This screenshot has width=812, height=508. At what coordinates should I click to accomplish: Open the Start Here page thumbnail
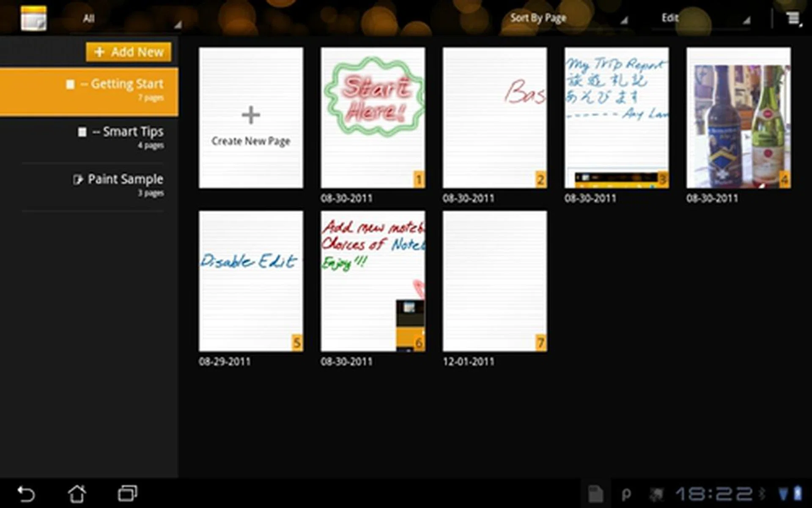click(x=373, y=117)
